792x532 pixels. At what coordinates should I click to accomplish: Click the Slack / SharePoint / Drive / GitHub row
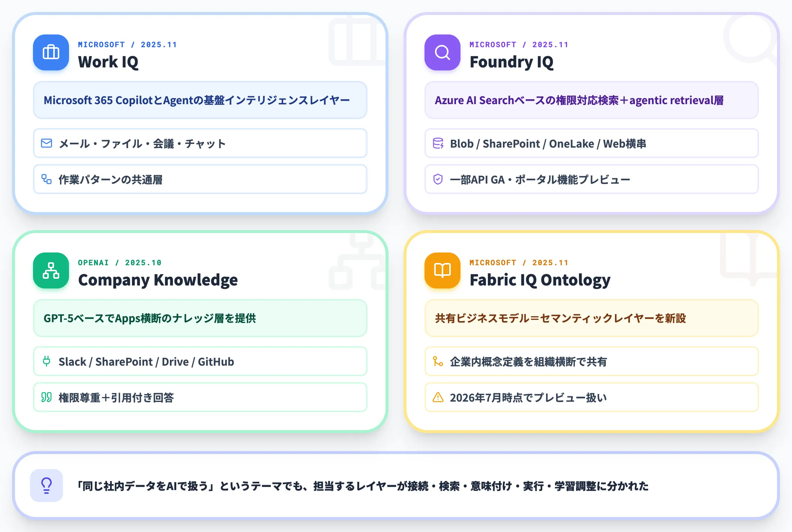coord(200,361)
